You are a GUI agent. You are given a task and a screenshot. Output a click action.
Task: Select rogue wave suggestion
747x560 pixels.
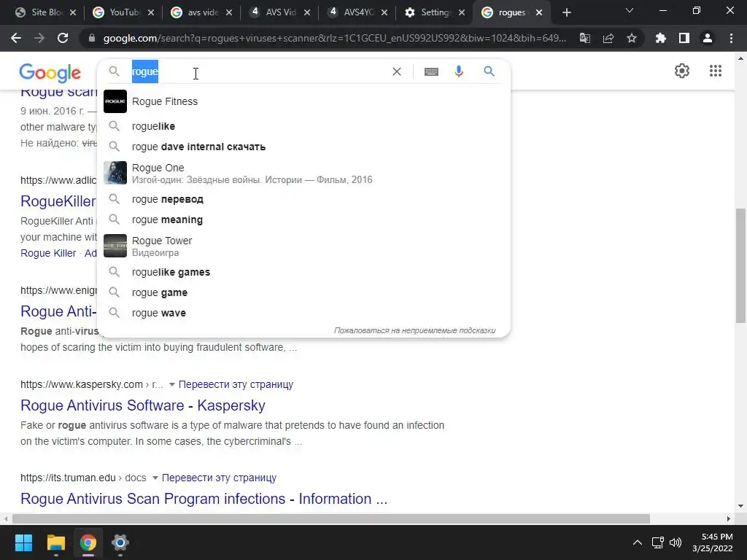pyautogui.click(x=303, y=313)
